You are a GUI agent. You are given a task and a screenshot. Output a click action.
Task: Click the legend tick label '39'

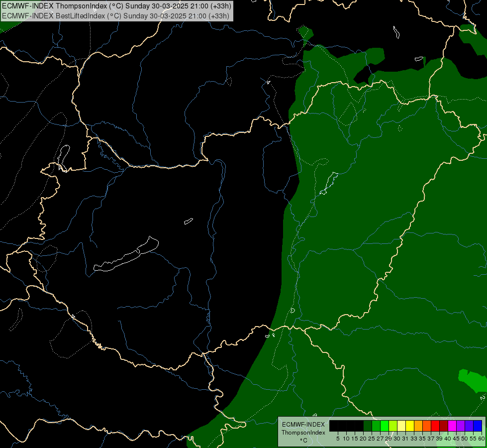(x=439, y=439)
